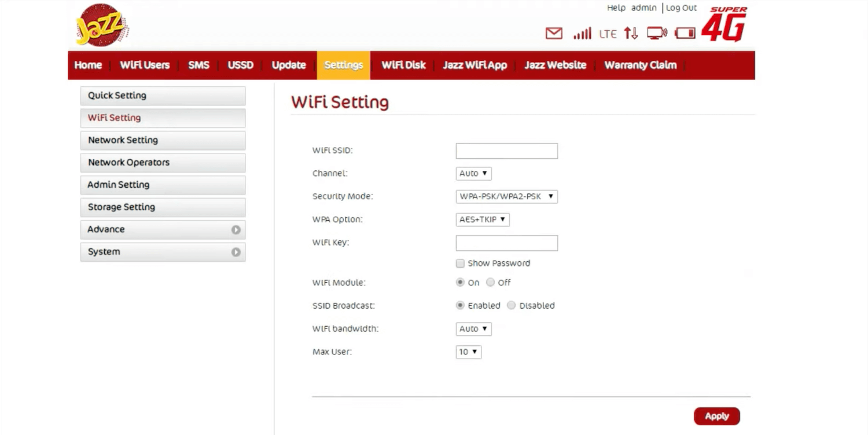Click the envelope SMS message icon

(x=554, y=34)
